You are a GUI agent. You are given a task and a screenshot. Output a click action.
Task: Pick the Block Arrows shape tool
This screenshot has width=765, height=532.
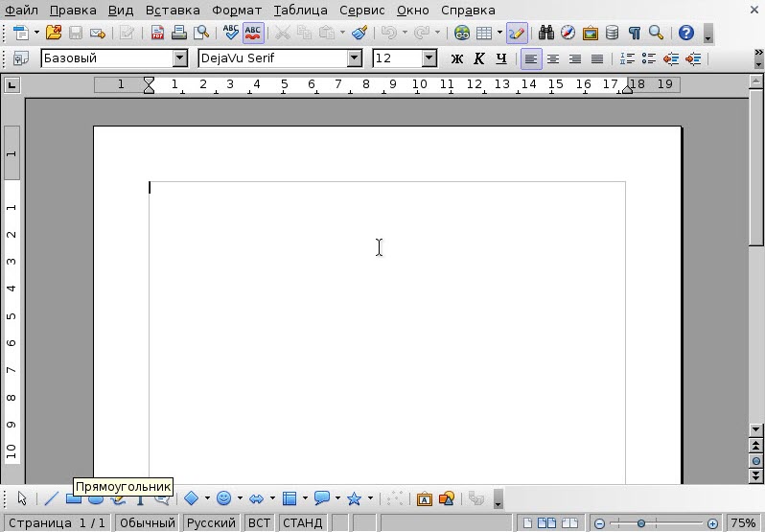point(256,498)
